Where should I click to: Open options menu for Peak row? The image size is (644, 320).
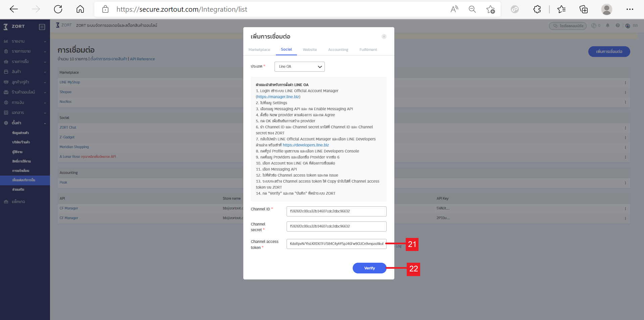625,183
